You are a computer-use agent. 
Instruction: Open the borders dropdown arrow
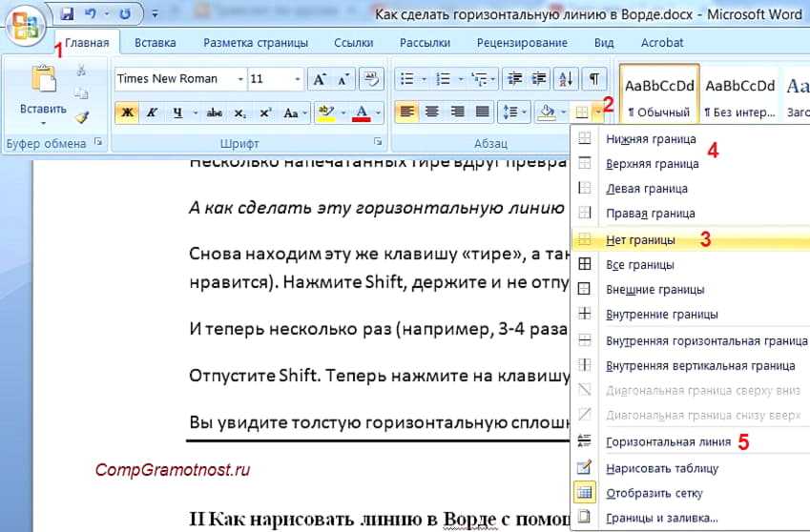pos(596,113)
